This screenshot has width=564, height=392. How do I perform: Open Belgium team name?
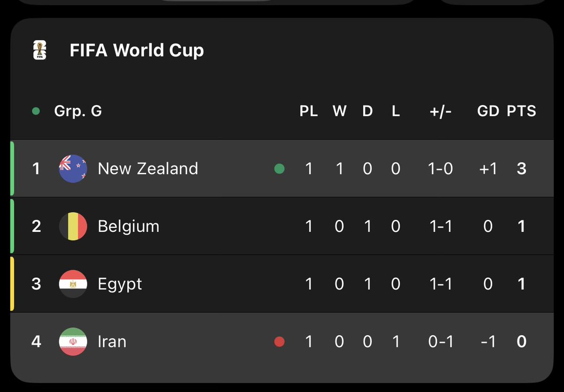128,226
